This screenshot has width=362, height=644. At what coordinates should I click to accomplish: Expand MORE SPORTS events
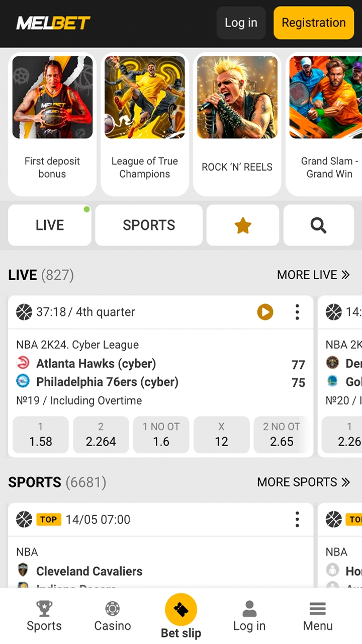303,482
